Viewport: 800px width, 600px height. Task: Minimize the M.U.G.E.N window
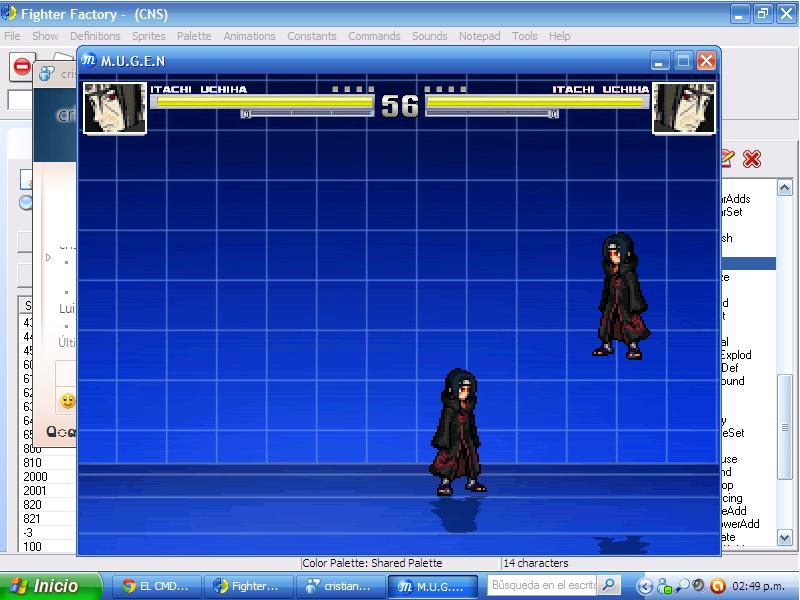pyautogui.click(x=660, y=61)
